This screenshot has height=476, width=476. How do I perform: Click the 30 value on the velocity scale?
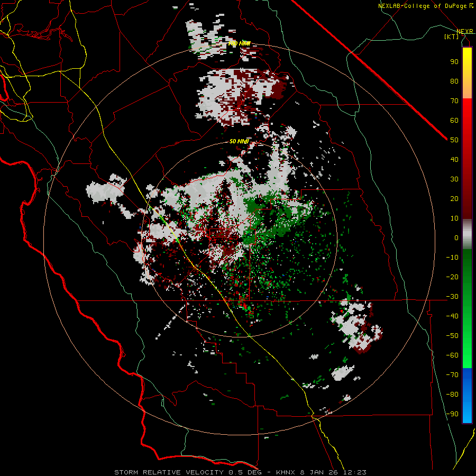(x=454, y=179)
